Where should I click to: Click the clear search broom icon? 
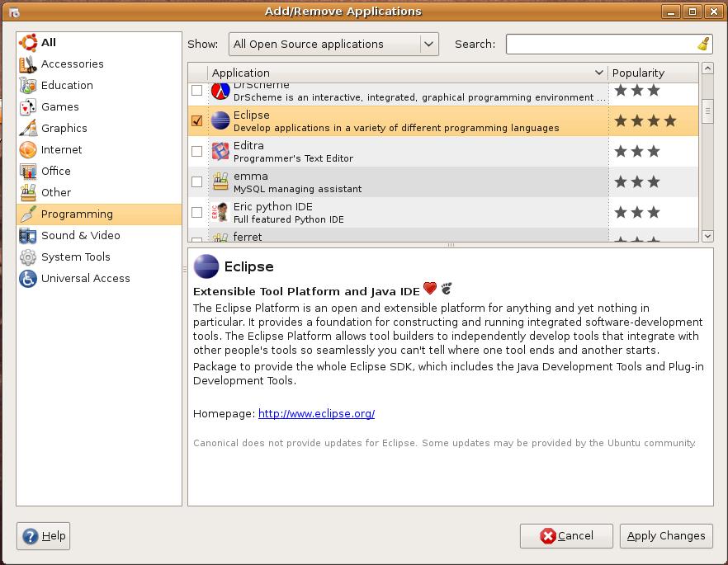coord(703,44)
